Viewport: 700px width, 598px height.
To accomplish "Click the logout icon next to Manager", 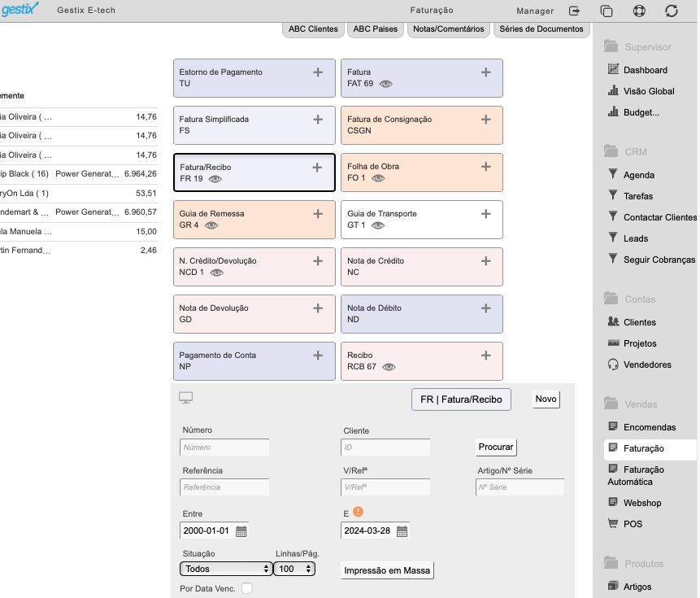I will click(x=575, y=11).
